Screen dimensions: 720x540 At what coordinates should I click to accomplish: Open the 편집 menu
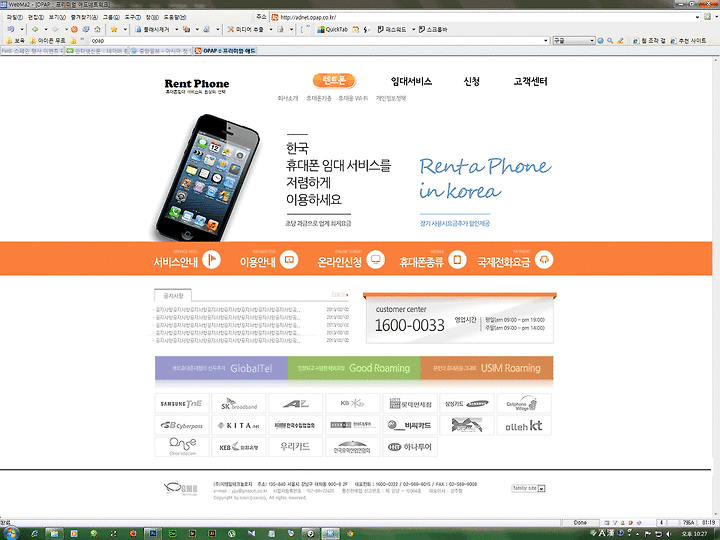36,17
